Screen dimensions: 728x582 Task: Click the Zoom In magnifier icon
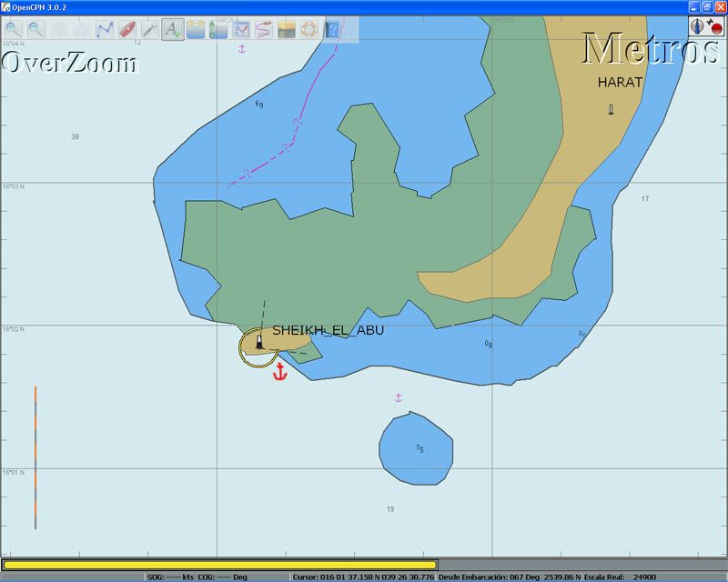tap(13, 30)
